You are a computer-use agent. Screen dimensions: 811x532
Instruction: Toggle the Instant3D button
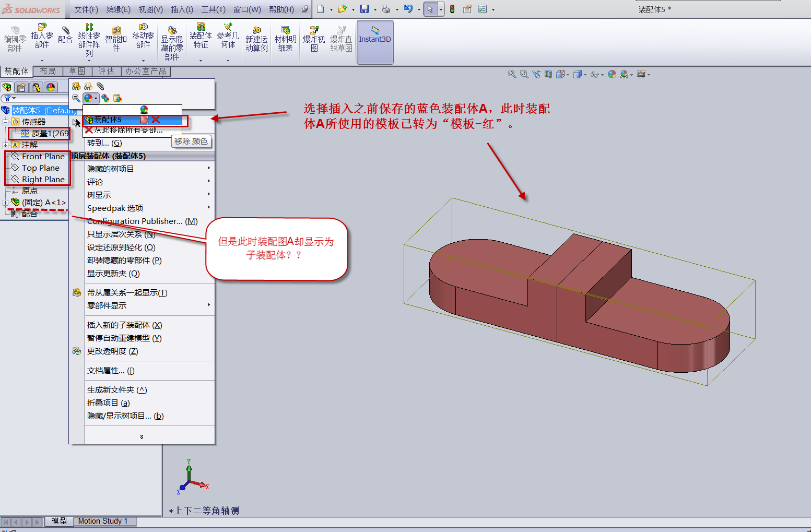click(x=375, y=42)
